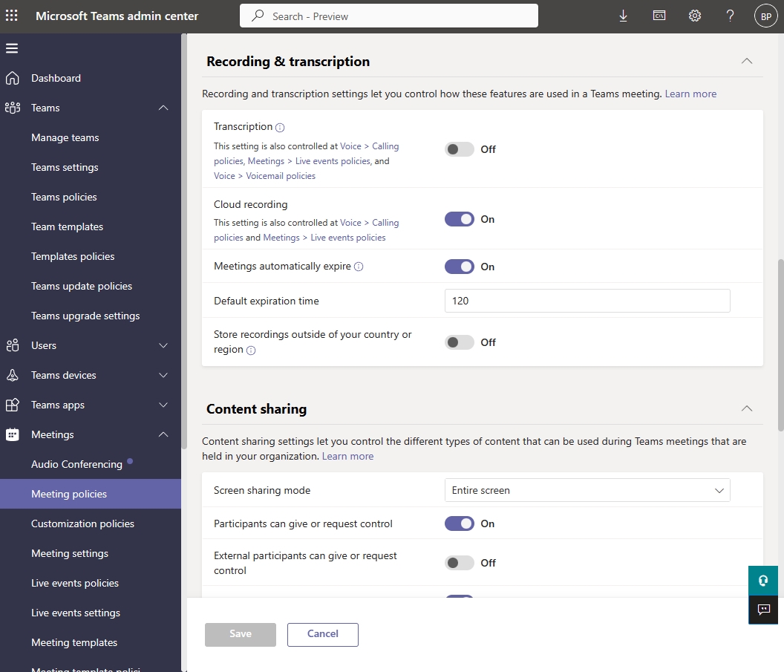This screenshot has height=672, width=784.
Task: Collapse the Recording & transcription section
Action: (x=747, y=61)
